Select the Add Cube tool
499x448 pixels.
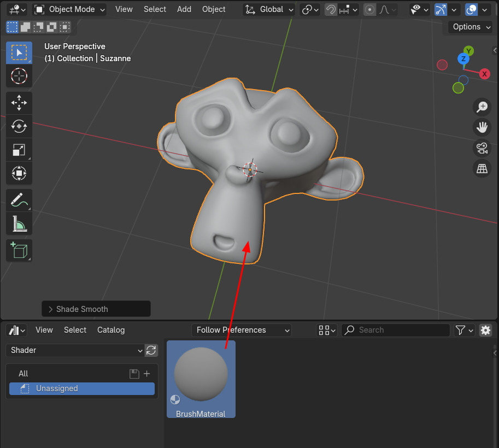[x=19, y=250]
